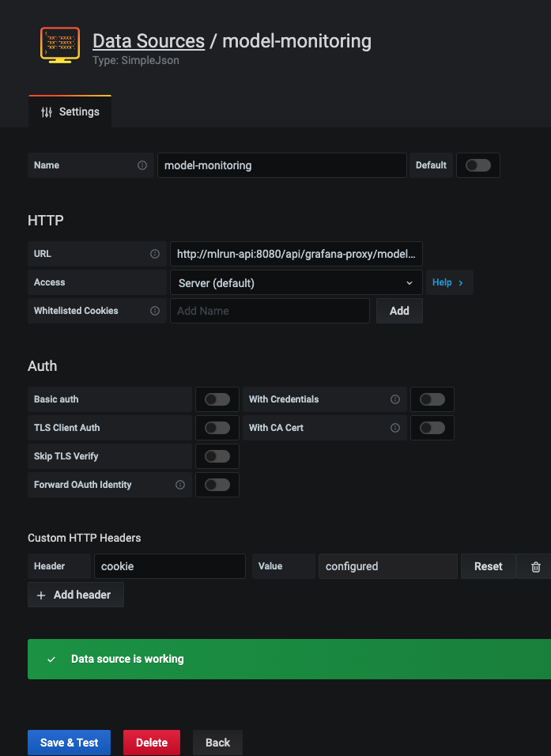Click the With Credentials info icon

395,399
